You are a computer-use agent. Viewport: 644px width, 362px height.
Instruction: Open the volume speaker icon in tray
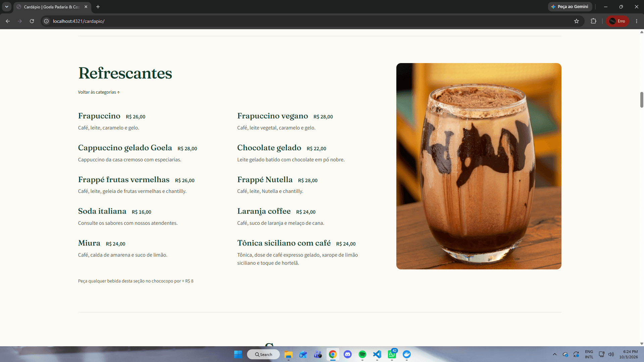coord(611,354)
